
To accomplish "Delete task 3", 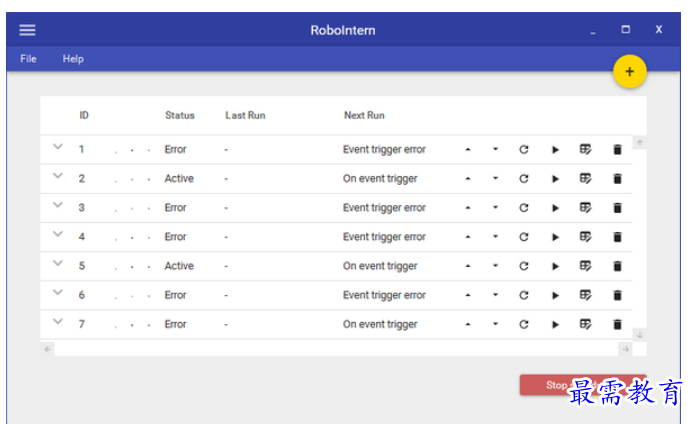I will click(x=617, y=208).
